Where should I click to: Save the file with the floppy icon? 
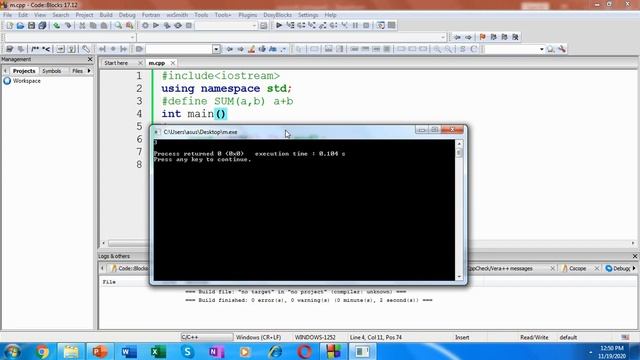pyautogui.click(x=31, y=26)
